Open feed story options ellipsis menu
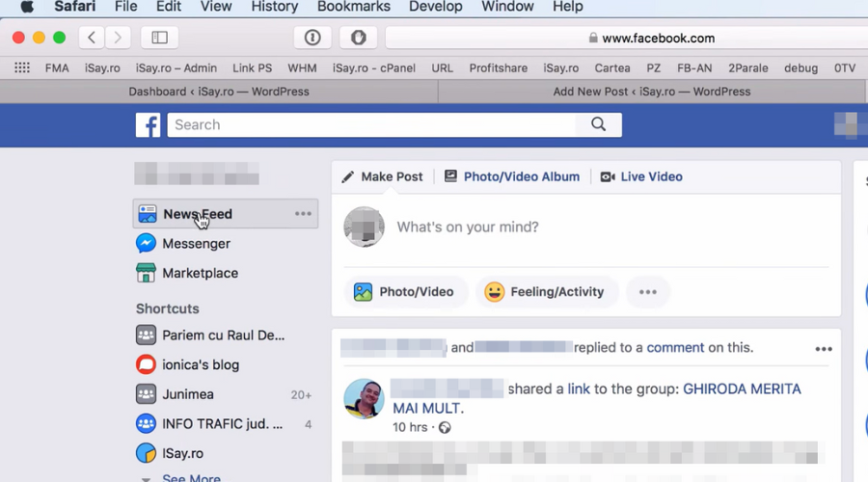Screen dimensions: 868x482 [x=824, y=349]
